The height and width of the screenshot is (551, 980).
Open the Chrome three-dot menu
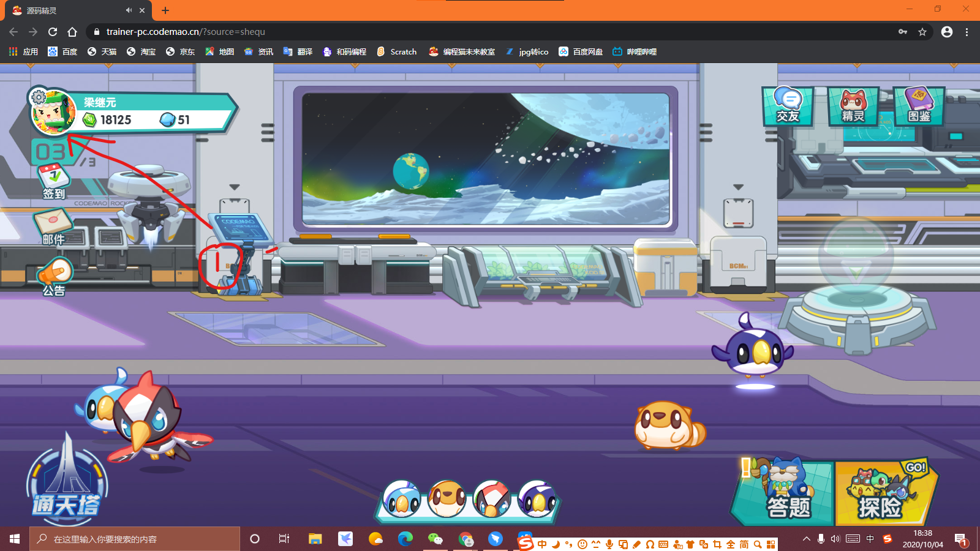[x=967, y=32]
